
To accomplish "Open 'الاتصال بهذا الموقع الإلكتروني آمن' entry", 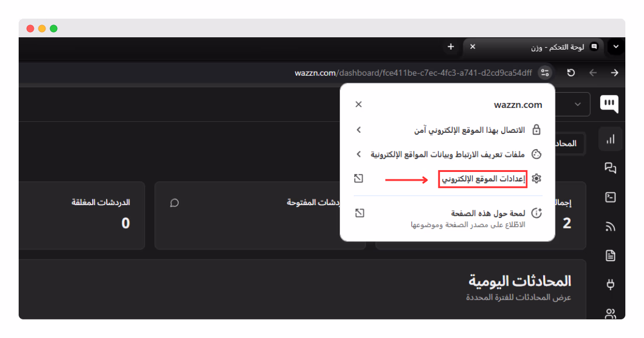I will coord(448,130).
